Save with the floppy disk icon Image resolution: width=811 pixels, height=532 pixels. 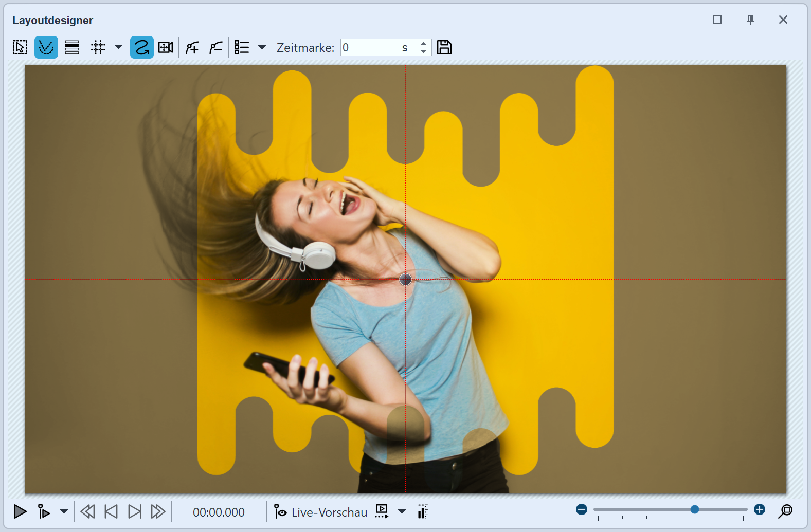coord(444,48)
